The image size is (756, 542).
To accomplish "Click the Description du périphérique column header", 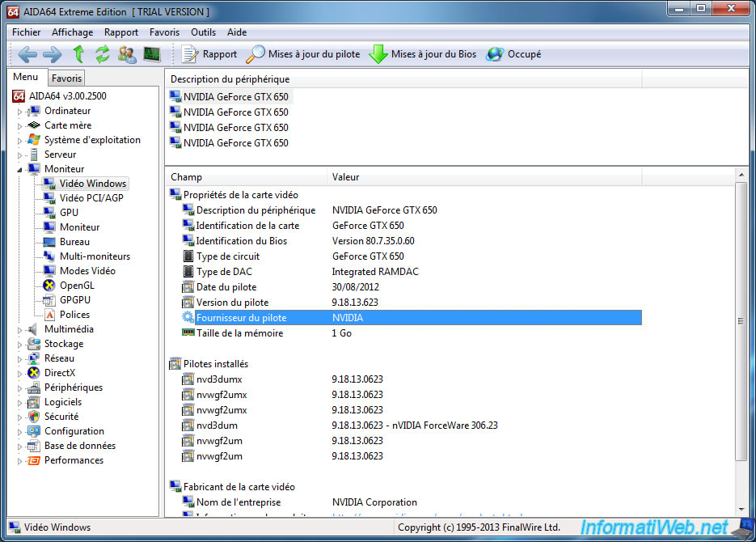I will [403, 79].
